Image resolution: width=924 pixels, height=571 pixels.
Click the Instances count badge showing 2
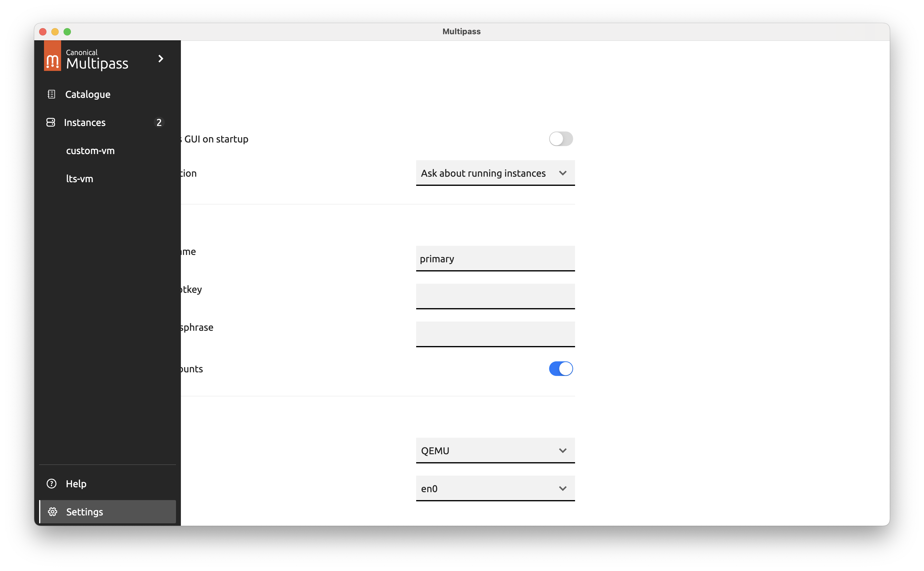coord(159,122)
